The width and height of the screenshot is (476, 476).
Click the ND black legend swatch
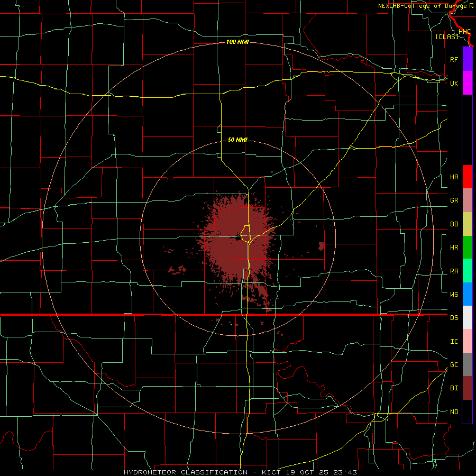coord(467,411)
